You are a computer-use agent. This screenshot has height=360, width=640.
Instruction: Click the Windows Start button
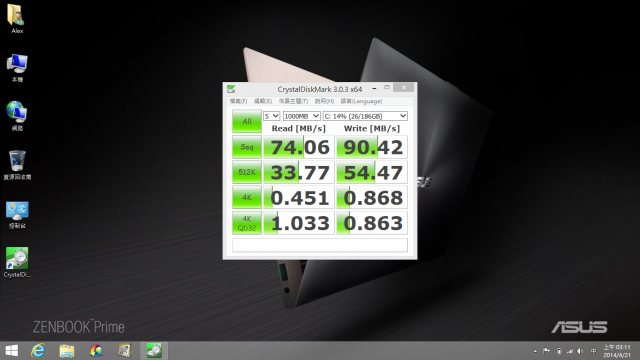coord(11,351)
